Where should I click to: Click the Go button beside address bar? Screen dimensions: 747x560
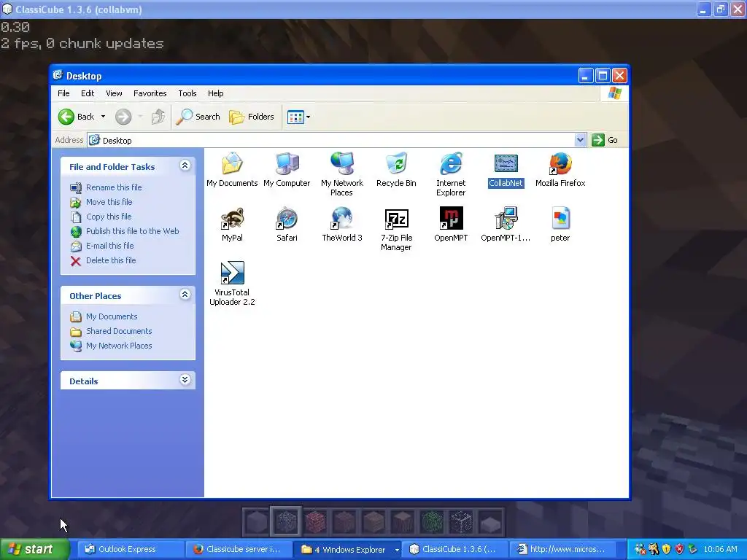pos(605,140)
